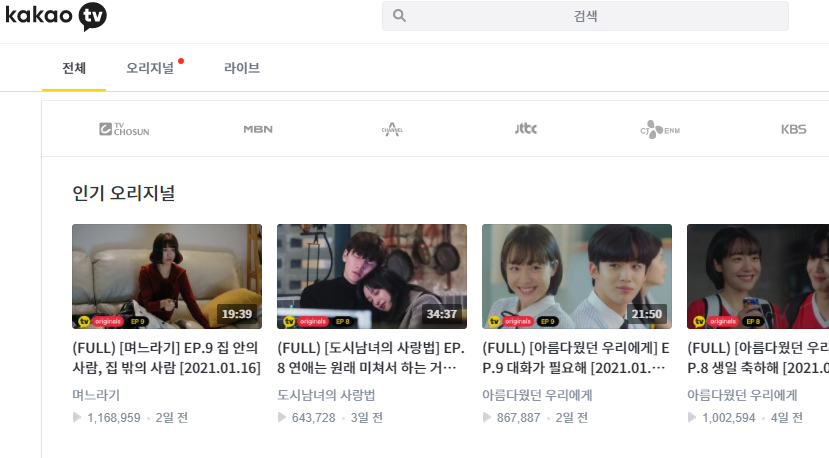Click the originals EP 9 badge on 며느라기
Screen dimensions: 829x458
(x=114, y=321)
